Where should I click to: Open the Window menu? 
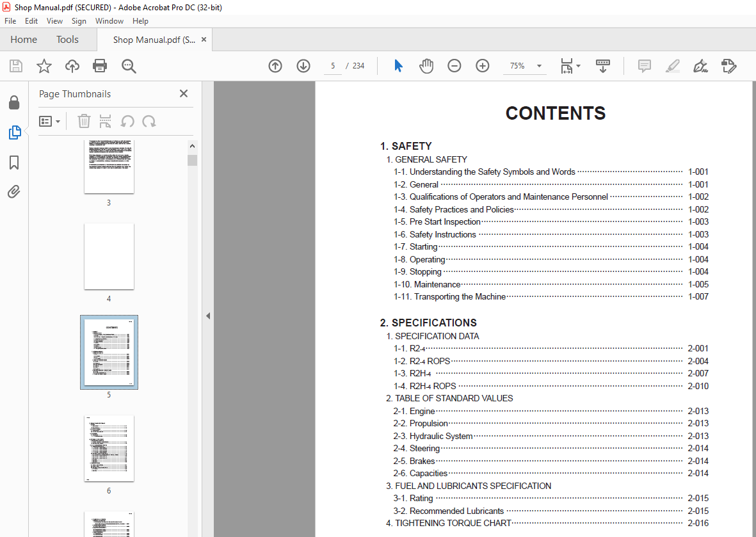tap(109, 21)
